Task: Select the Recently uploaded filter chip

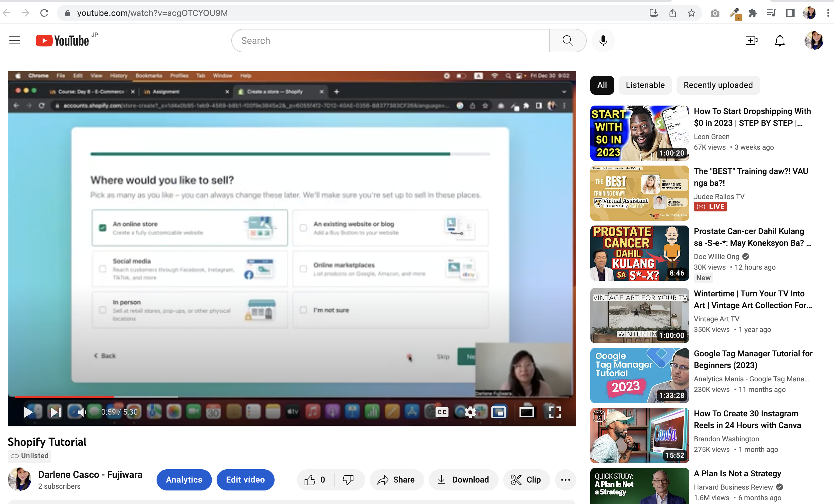Action: pyautogui.click(x=718, y=85)
